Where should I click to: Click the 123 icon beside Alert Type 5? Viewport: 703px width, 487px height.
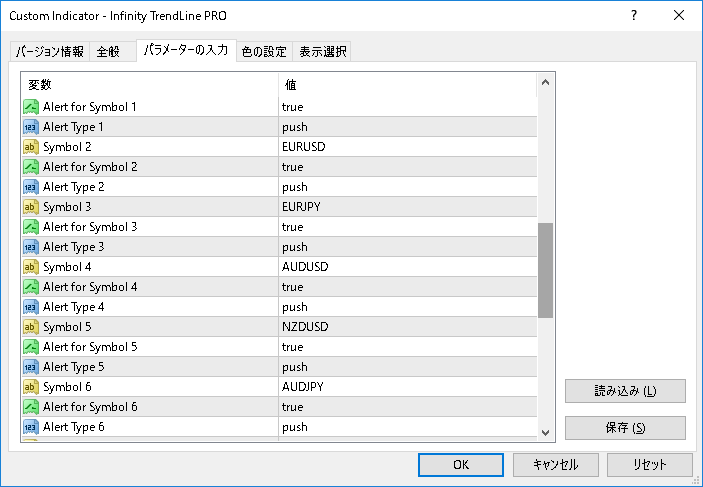point(31,367)
